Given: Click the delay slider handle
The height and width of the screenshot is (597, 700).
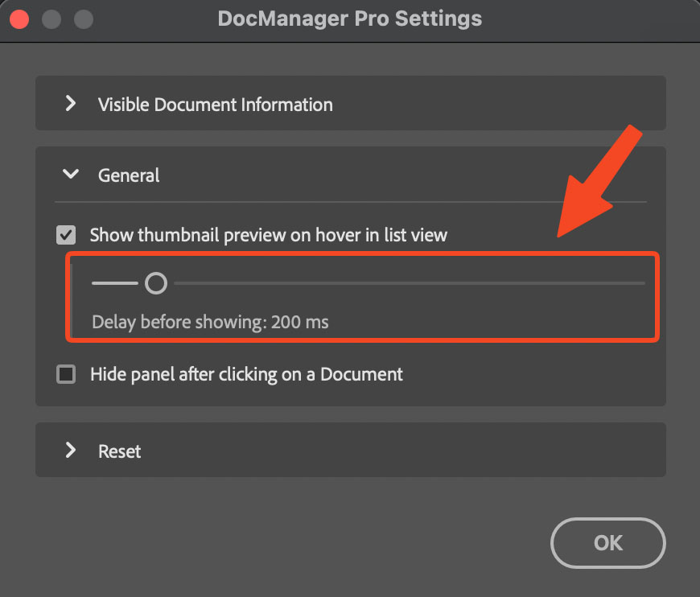Looking at the screenshot, I should [x=156, y=282].
